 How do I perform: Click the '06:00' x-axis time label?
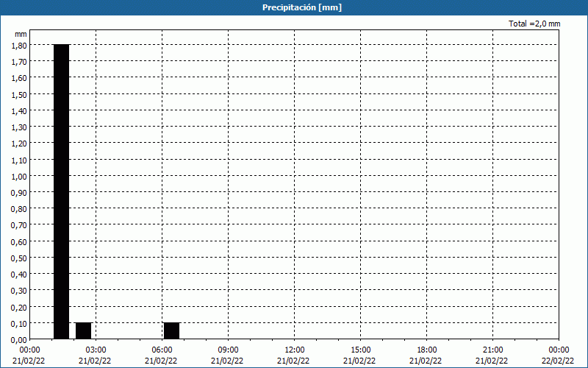[x=162, y=350]
